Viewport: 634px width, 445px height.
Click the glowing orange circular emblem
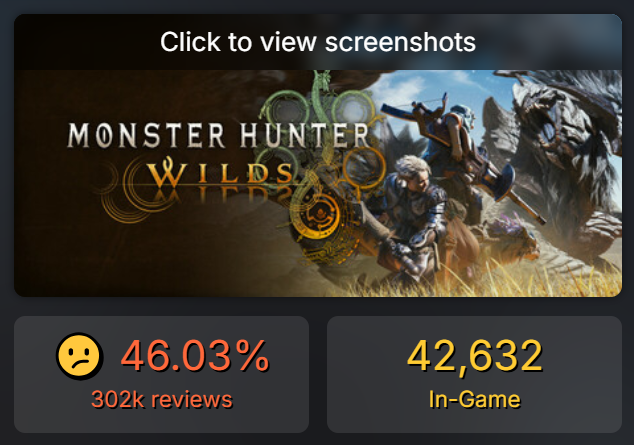coord(319,216)
